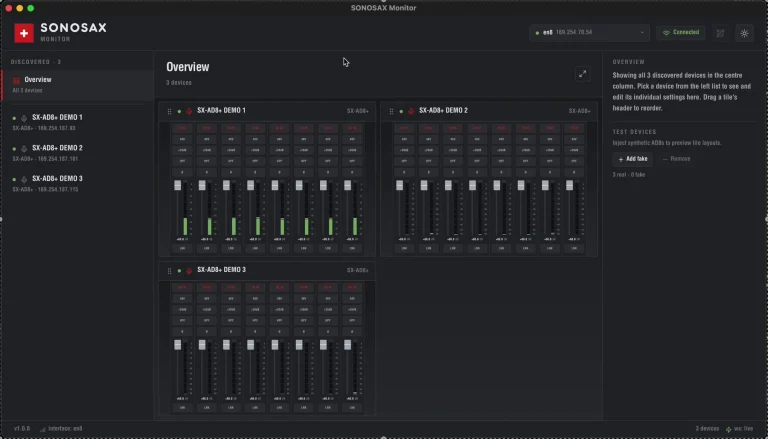Click the 'DISCOVERED · 3' sidebar heading
The image size is (768, 439).
(x=36, y=62)
